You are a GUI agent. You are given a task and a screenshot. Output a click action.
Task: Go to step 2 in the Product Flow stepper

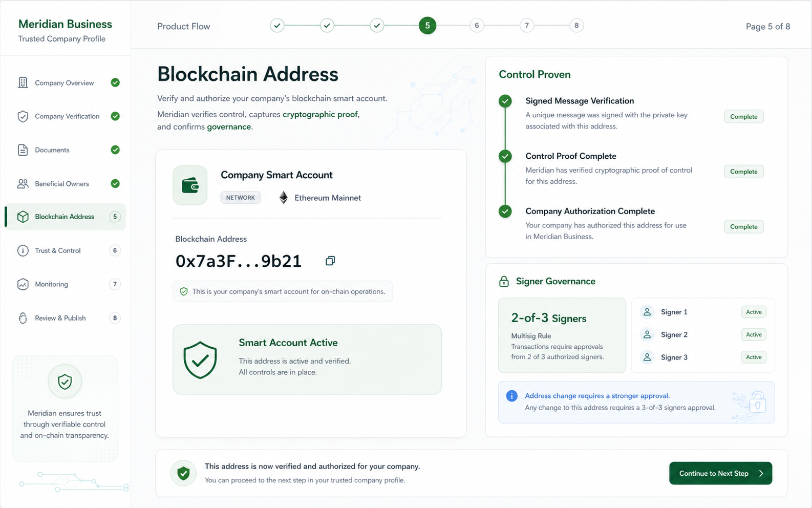(327, 26)
